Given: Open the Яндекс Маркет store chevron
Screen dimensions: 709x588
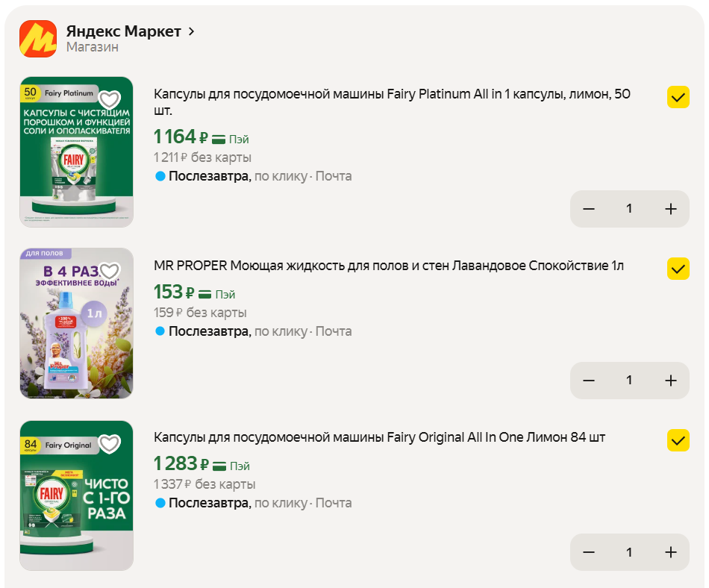Looking at the screenshot, I should (192, 31).
